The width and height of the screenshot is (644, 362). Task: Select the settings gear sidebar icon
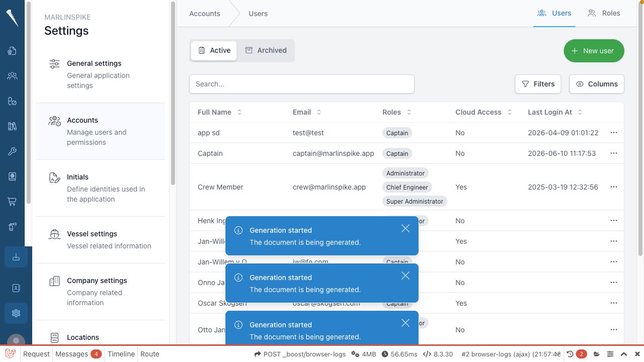tap(16, 313)
